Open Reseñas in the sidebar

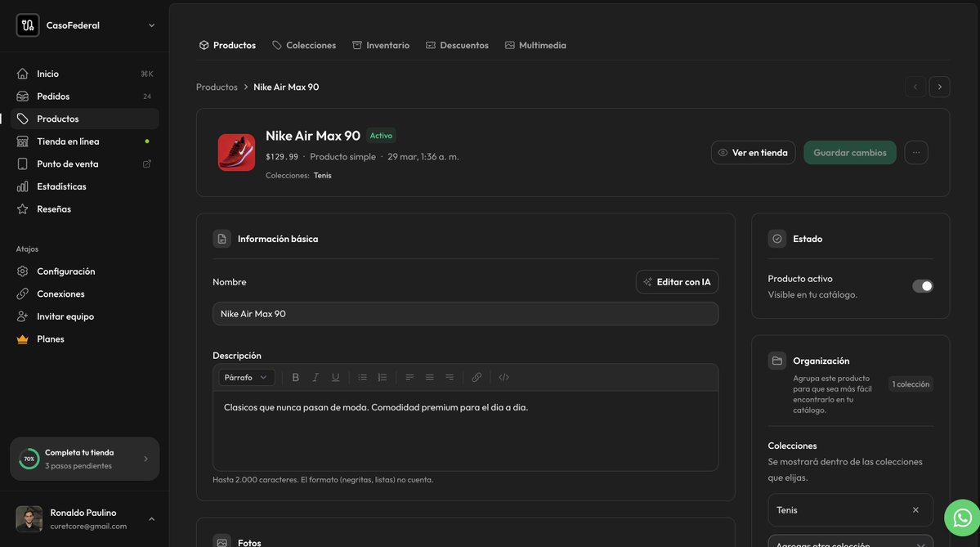pyautogui.click(x=84, y=208)
